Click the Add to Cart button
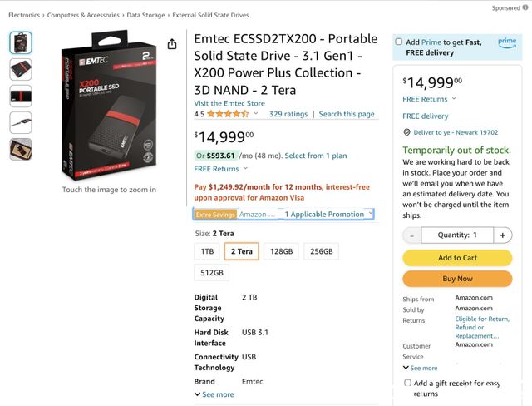 click(x=456, y=258)
